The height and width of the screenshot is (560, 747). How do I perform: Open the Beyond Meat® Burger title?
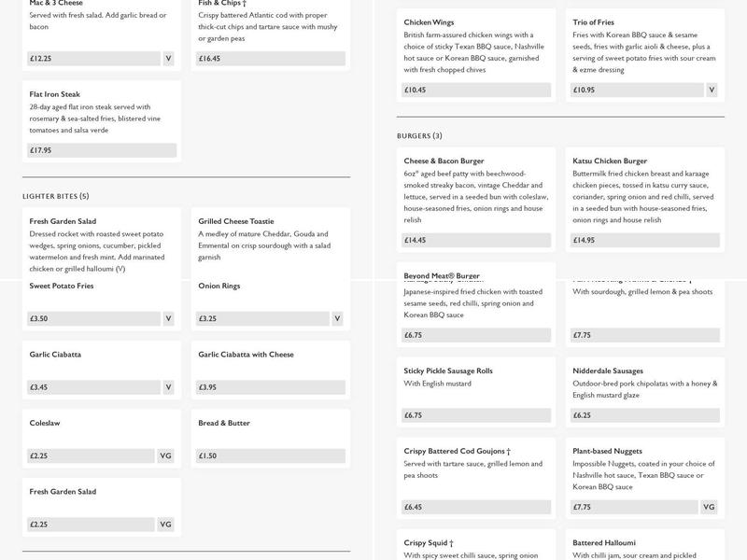pos(442,276)
